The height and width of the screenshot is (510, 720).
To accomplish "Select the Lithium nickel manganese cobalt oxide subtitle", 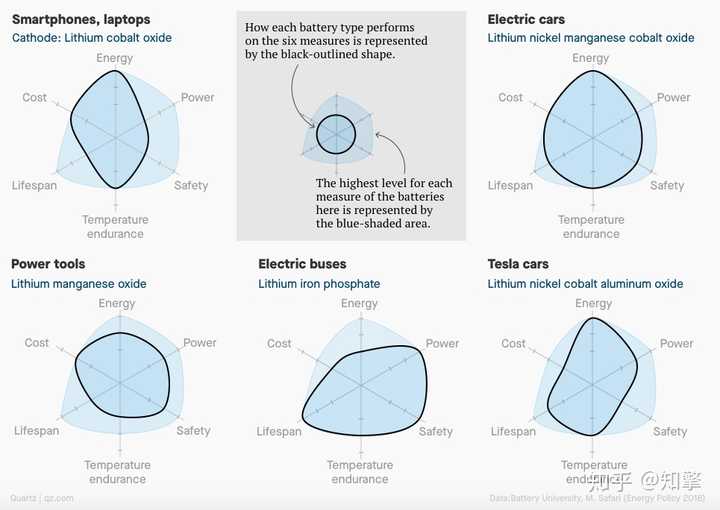I will tap(591, 38).
